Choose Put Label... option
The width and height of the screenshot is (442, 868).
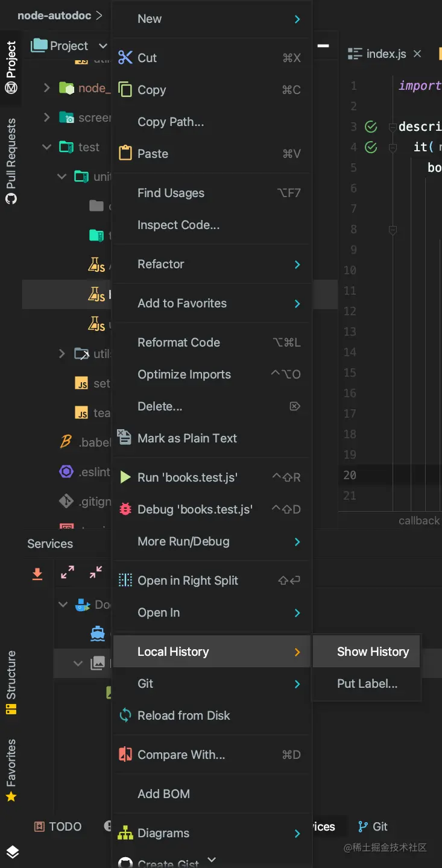click(x=367, y=684)
